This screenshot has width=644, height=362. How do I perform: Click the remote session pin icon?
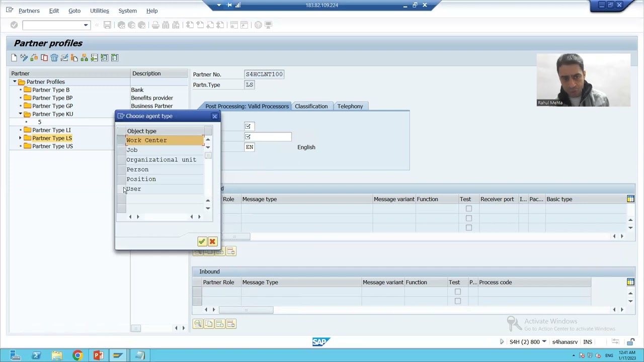point(229,5)
